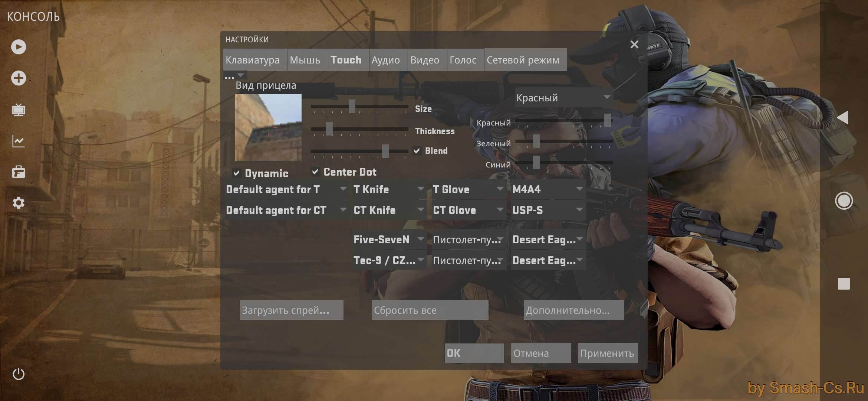Click the Применить apply button
The width and height of the screenshot is (868, 401).
pos(607,352)
